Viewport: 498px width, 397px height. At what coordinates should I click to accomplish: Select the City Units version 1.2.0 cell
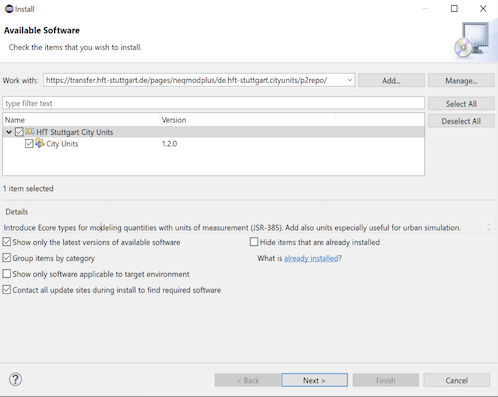(169, 144)
